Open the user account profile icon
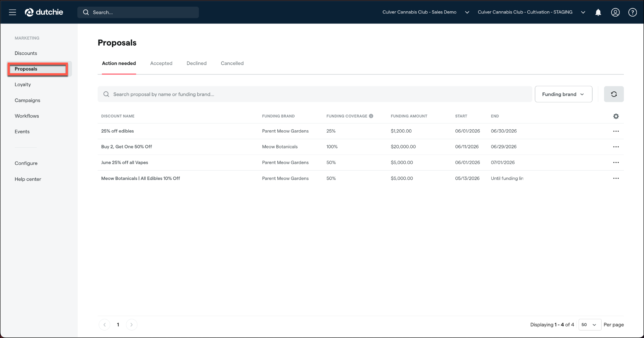Viewport: 644px width, 338px height. click(615, 12)
